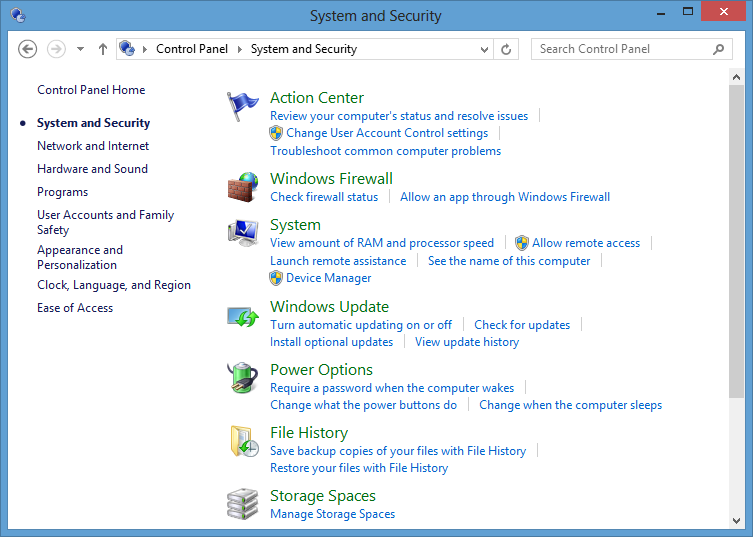The width and height of the screenshot is (753, 537).
Task: Click the Forward arrow button
Action: 56,49
